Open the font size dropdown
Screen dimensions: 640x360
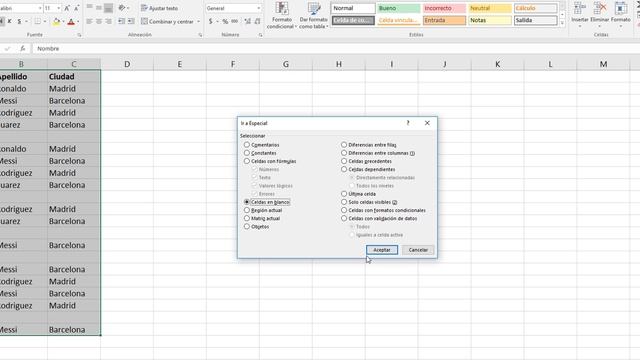(59, 8)
